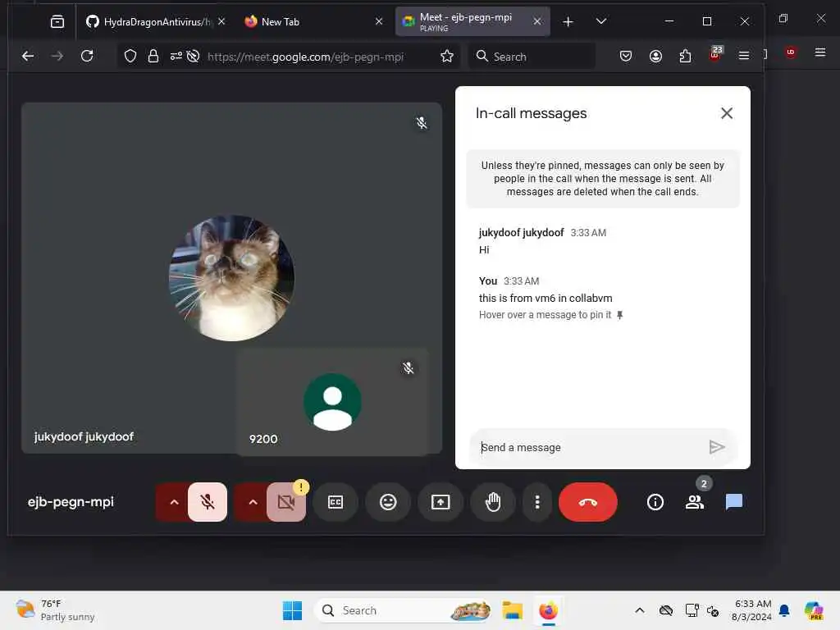Click the muted mic icon on jukydoof's tile
The width and height of the screenshot is (840, 630).
pyautogui.click(x=422, y=123)
